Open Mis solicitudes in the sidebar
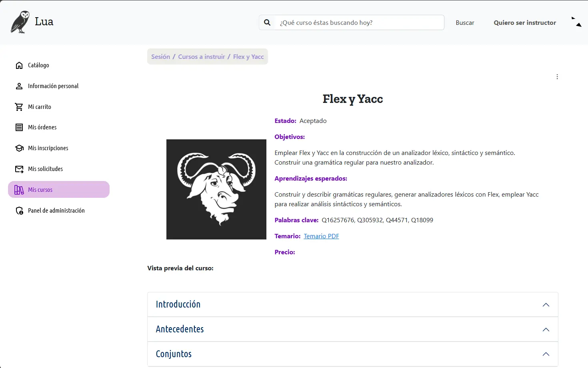Viewport: 588px width, 368px height. [x=59, y=169]
